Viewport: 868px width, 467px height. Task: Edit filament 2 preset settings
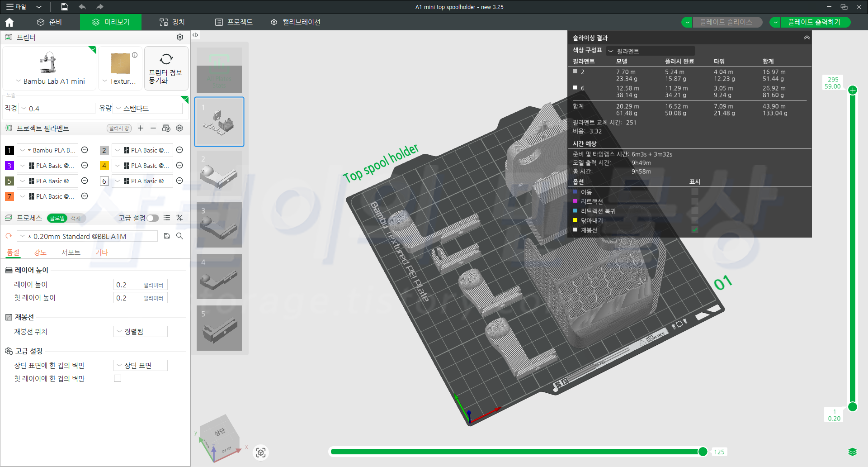tap(179, 150)
